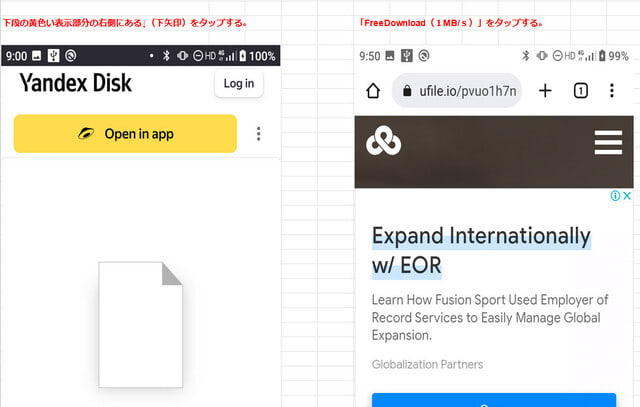This screenshot has width=640, height=407.
Task: Tap the USB icon in the left status bar
Action: coord(53,56)
